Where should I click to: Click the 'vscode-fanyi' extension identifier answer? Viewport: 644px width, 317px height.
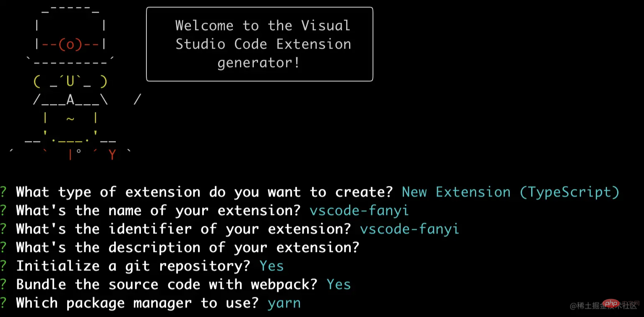pyautogui.click(x=409, y=229)
